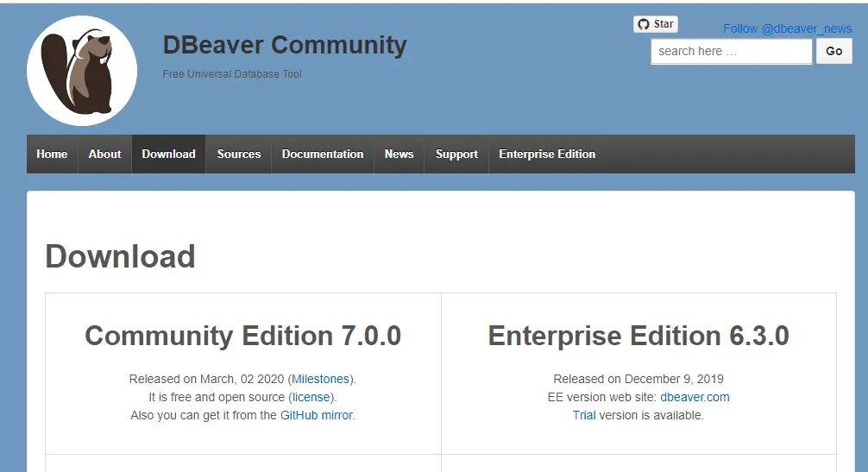Open the license link
Image resolution: width=868 pixels, height=472 pixels.
point(311,397)
